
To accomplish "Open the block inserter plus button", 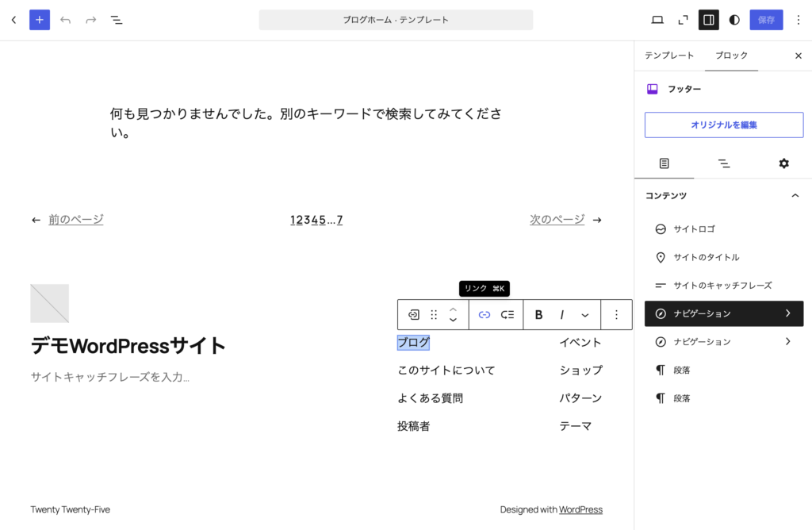I will click(x=40, y=20).
